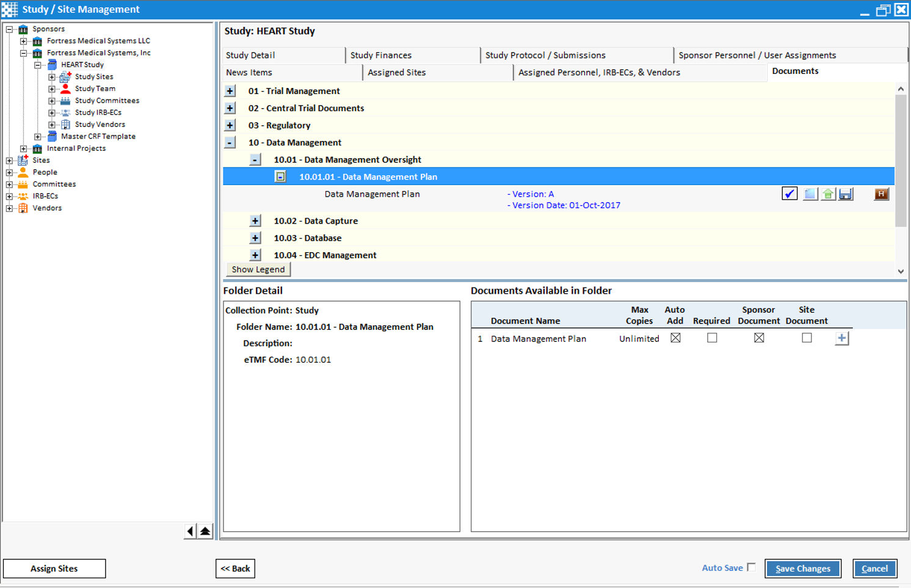Select Master CRF Template in the tree
This screenshot has width=911, height=588.
click(98, 136)
